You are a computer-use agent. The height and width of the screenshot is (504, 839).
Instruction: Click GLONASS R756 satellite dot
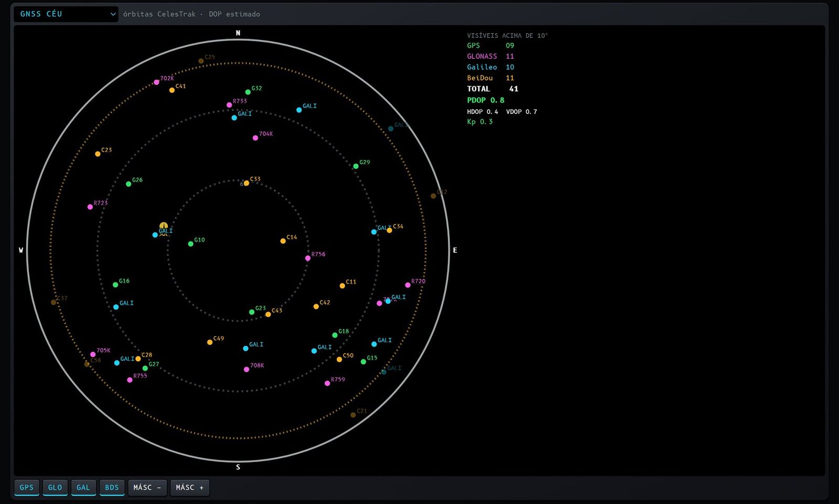[308, 258]
